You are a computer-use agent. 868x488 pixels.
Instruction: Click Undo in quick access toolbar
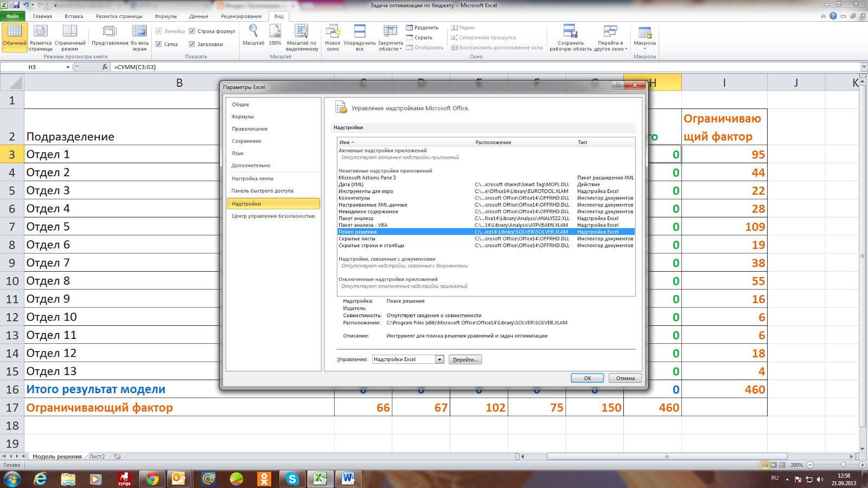25,5
